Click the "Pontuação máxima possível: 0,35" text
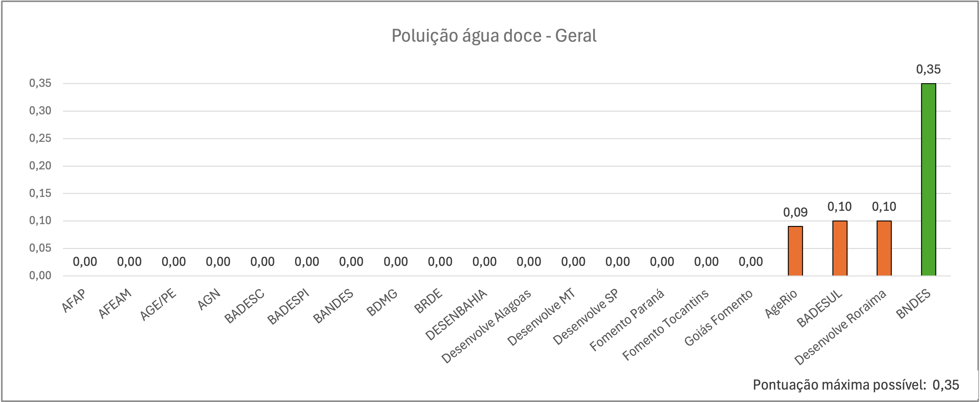 pyautogui.click(x=855, y=385)
